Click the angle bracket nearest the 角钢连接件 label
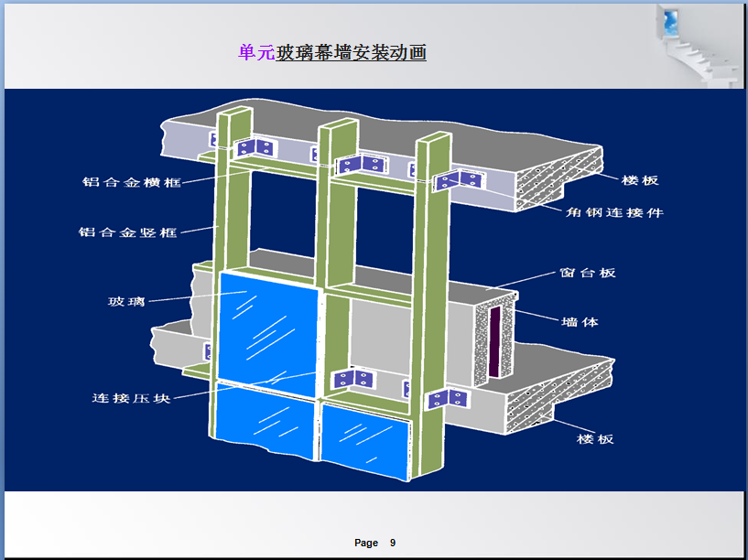Screen dimensions: 748x560 click(457, 179)
